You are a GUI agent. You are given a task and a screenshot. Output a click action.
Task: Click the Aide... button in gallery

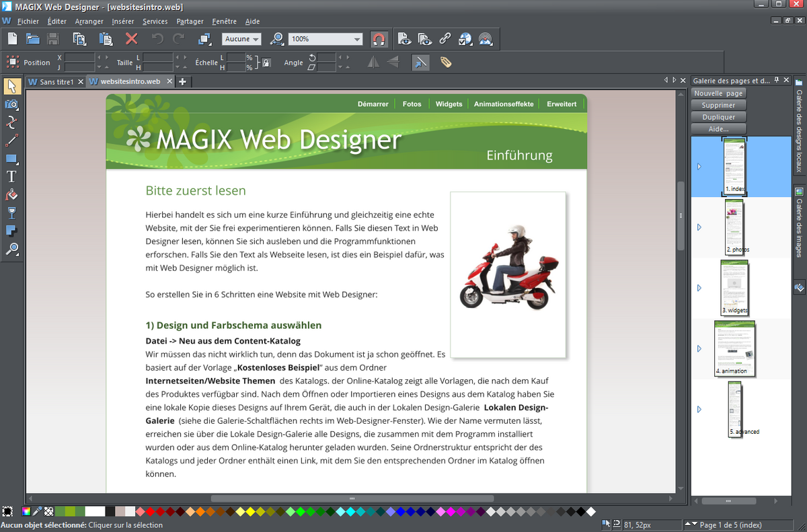click(719, 128)
